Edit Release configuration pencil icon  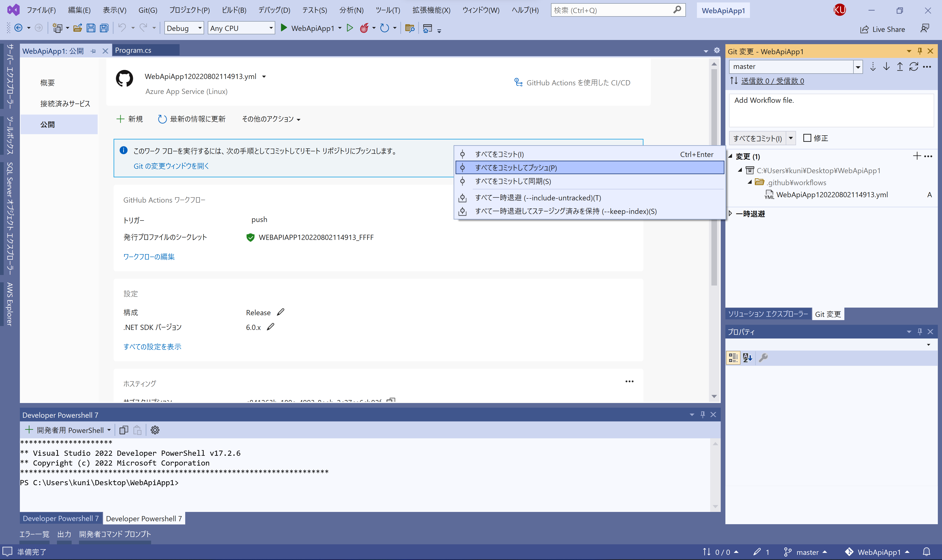pos(280,312)
